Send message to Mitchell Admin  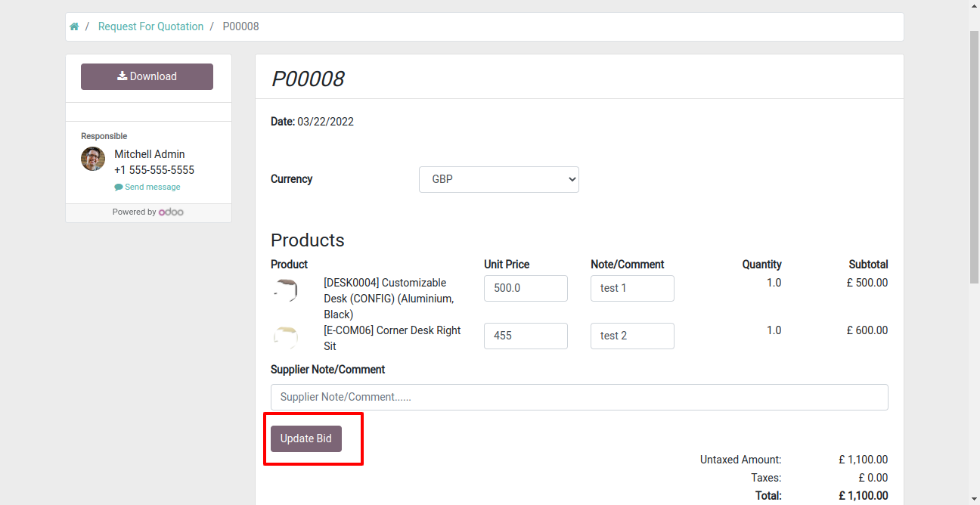147,187
